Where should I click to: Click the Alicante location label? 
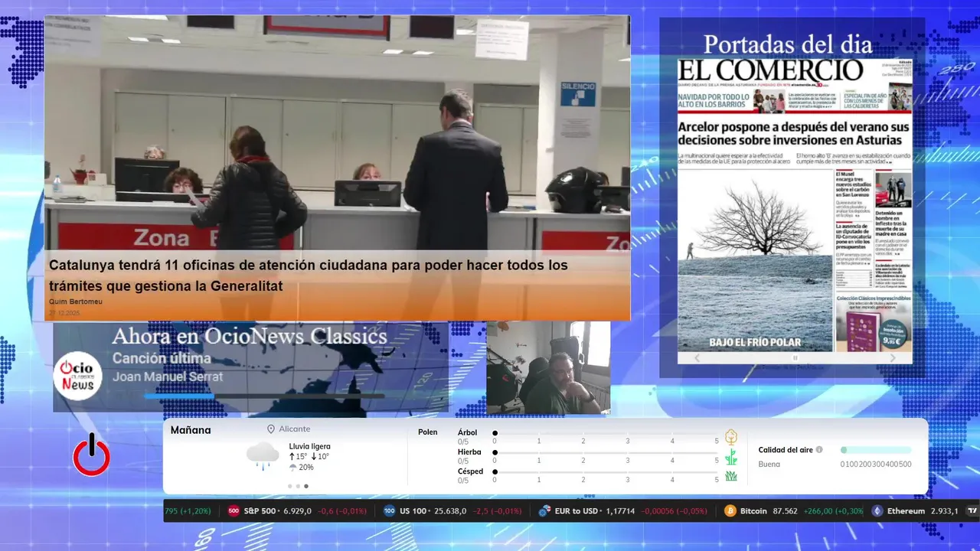[295, 429]
